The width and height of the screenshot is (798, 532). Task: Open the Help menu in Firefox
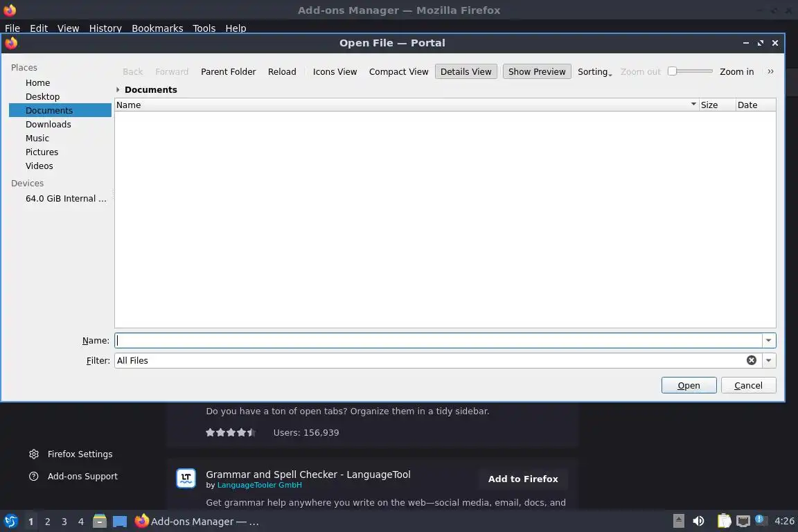[236, 28]
